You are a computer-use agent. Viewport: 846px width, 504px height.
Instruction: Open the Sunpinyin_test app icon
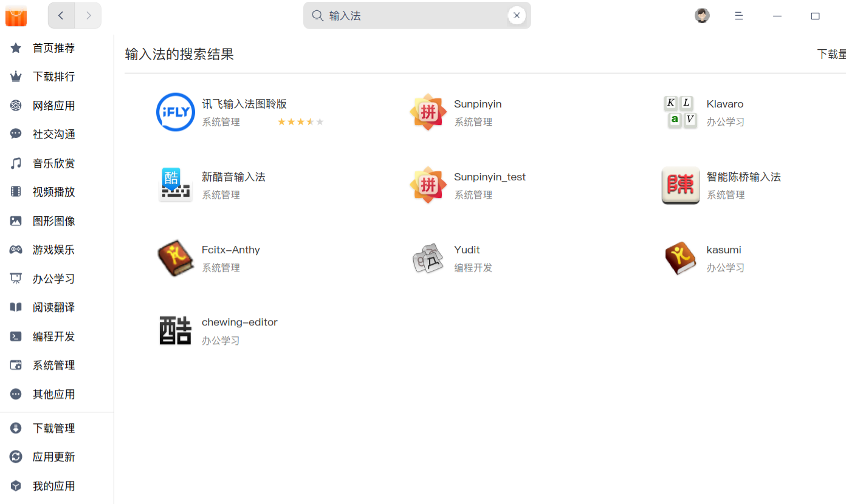point(428,185)
